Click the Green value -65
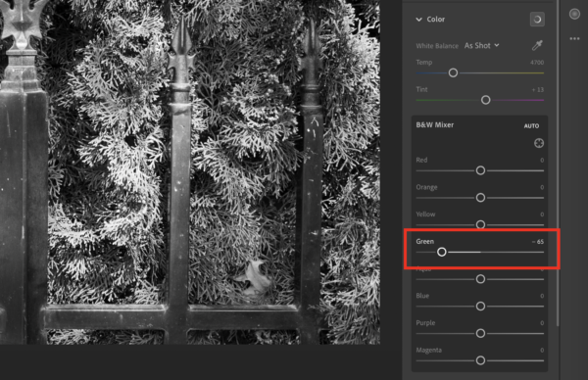This screenshot has width=588, height=380. coord(538,242)
